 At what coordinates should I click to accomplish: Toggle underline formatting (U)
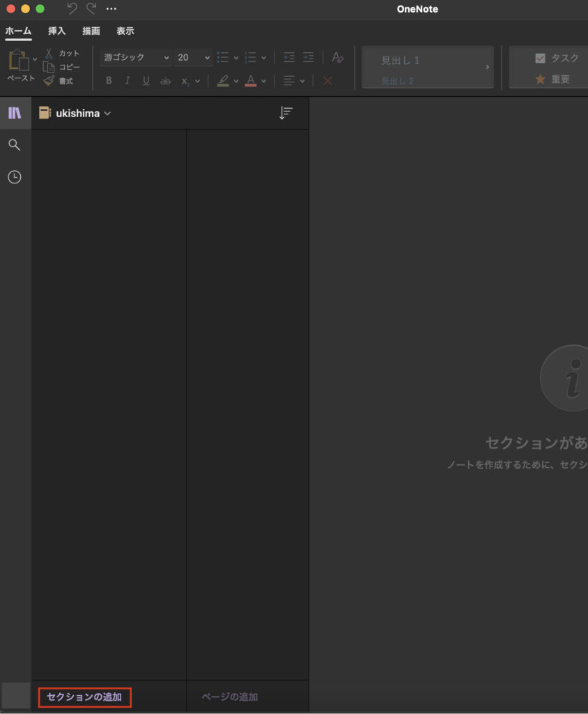(x=146, y=81)
